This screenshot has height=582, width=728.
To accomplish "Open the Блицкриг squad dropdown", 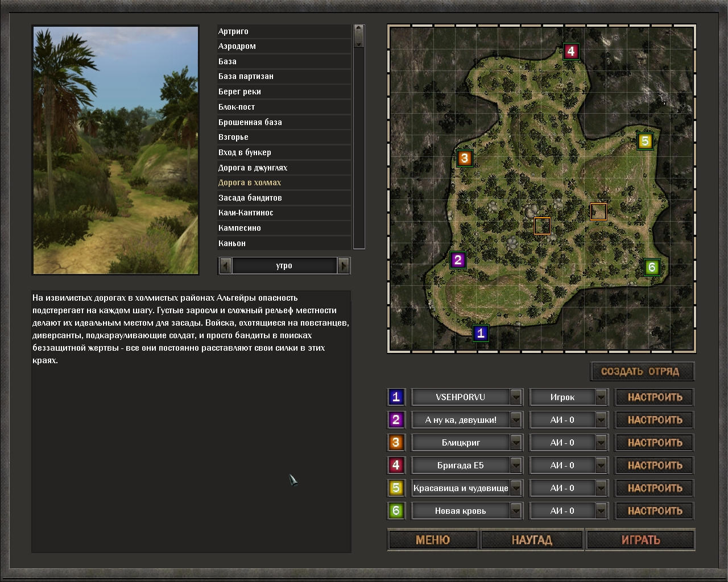I will (516, 443).
